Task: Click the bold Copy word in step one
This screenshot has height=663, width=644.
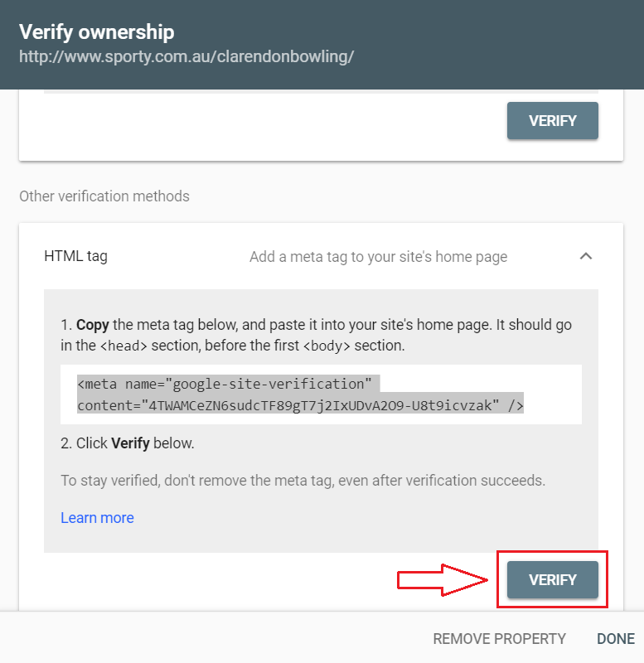Action: [93, 325]
